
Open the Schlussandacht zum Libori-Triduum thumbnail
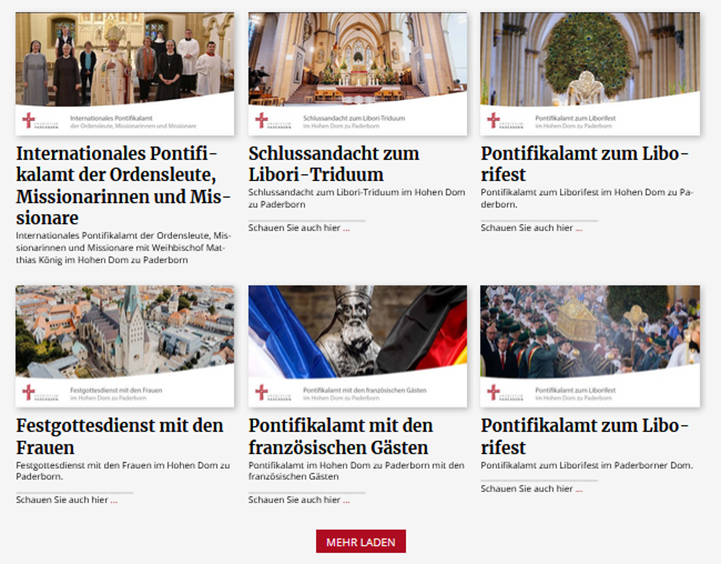(x=358, y=74)
